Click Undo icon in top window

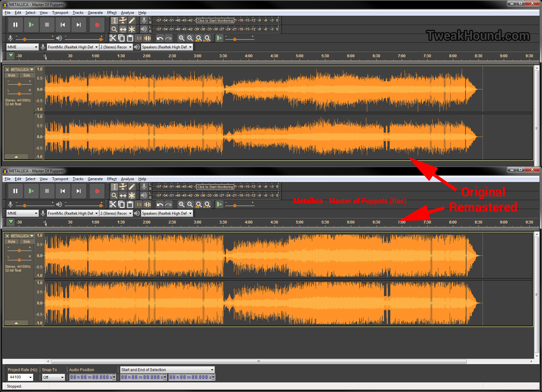tap(160, 38)
